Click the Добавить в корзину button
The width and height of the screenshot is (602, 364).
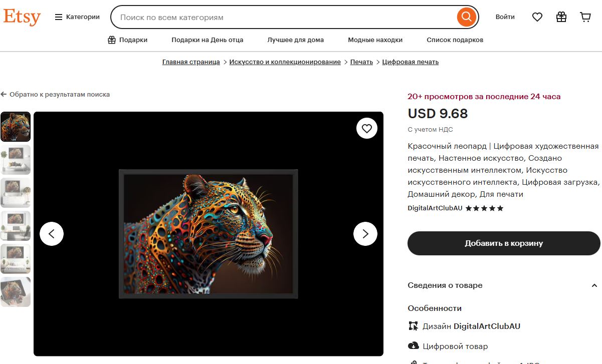[504, 243]
